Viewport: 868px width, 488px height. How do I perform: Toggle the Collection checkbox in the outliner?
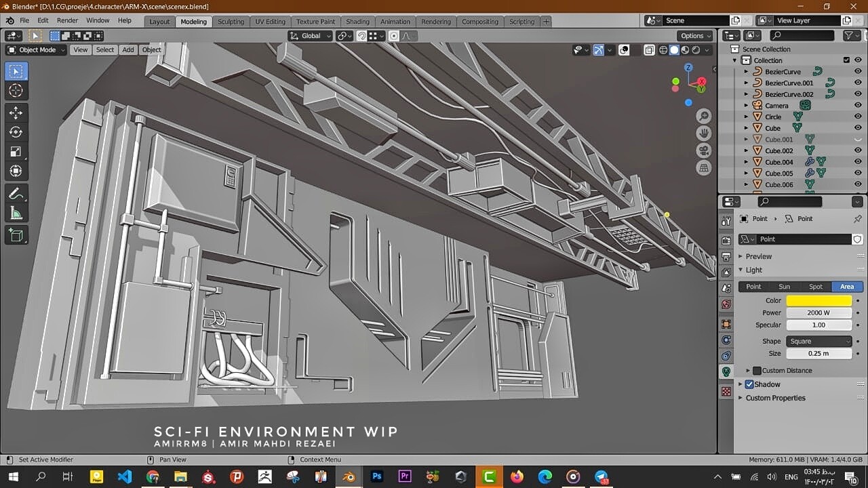(846, 60)
